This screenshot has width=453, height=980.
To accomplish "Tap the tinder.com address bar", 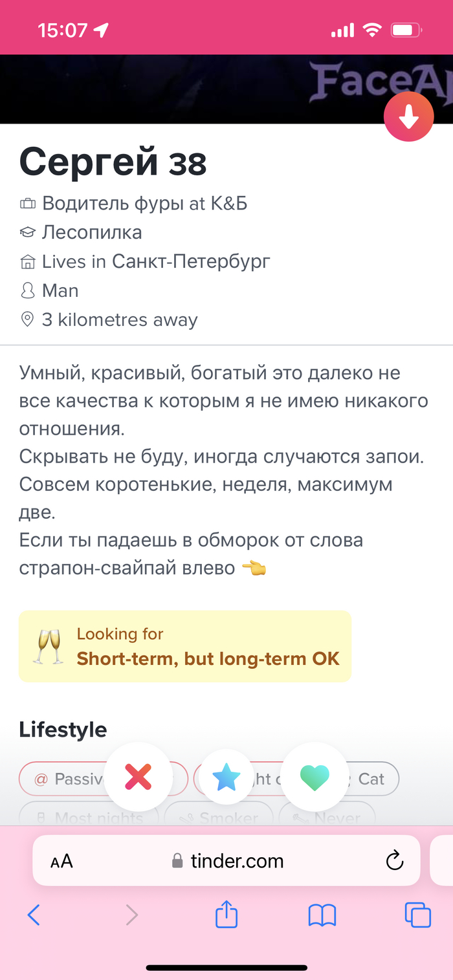I will coord(237,861).
